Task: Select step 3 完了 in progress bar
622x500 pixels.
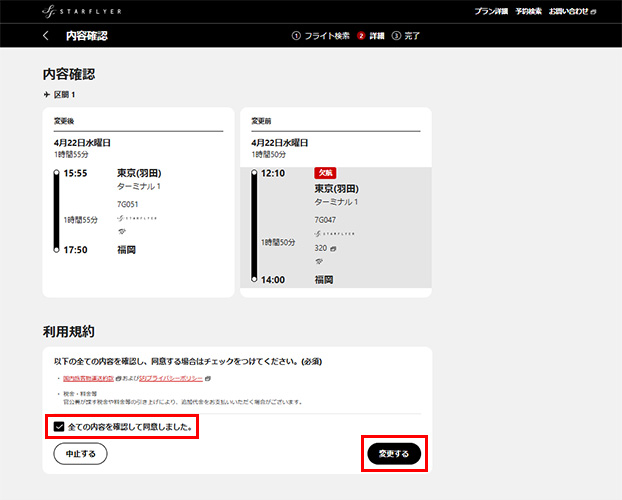Action: 406,36
